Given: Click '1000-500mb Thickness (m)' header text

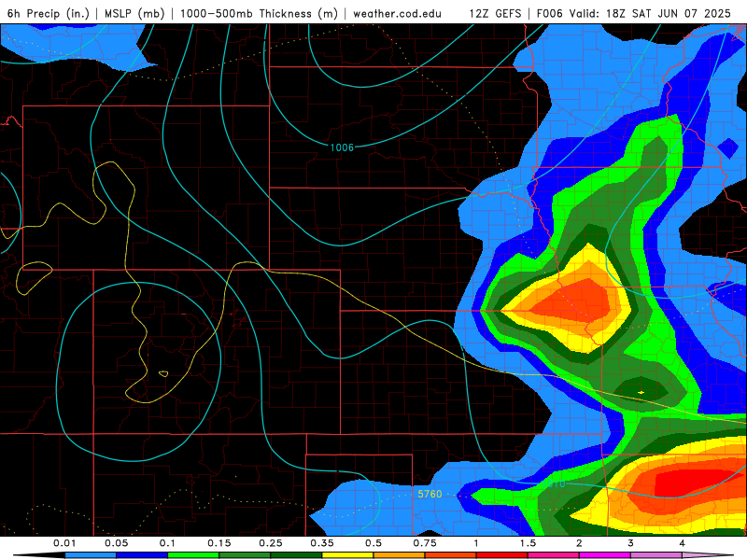Looking at the screenshot, I should [259, 13].
